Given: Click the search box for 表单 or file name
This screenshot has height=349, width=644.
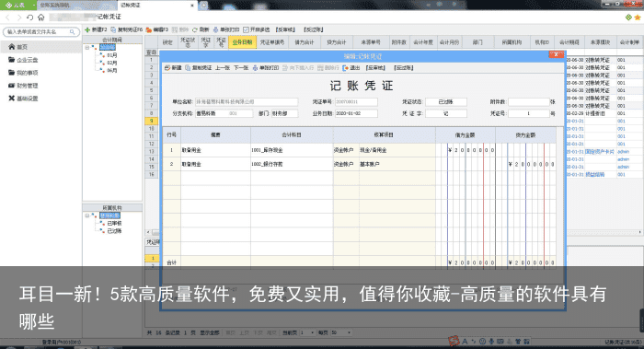Looking at the screenshot, I should tap(40, 31).
